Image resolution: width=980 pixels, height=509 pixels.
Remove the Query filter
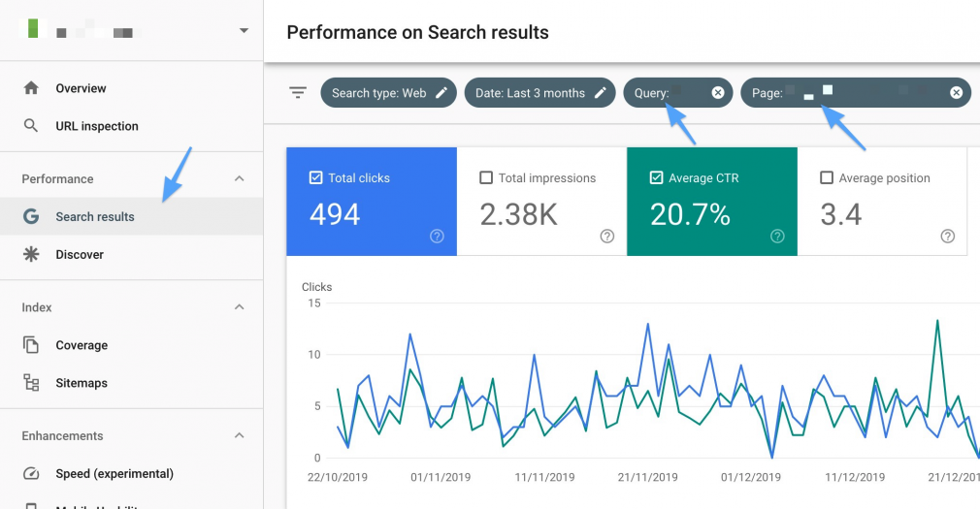718,92
